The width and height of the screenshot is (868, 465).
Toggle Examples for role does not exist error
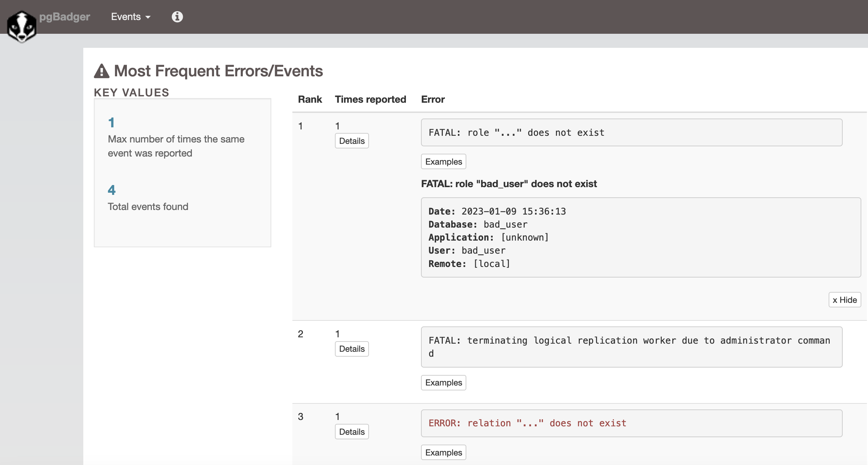(443, 161)
